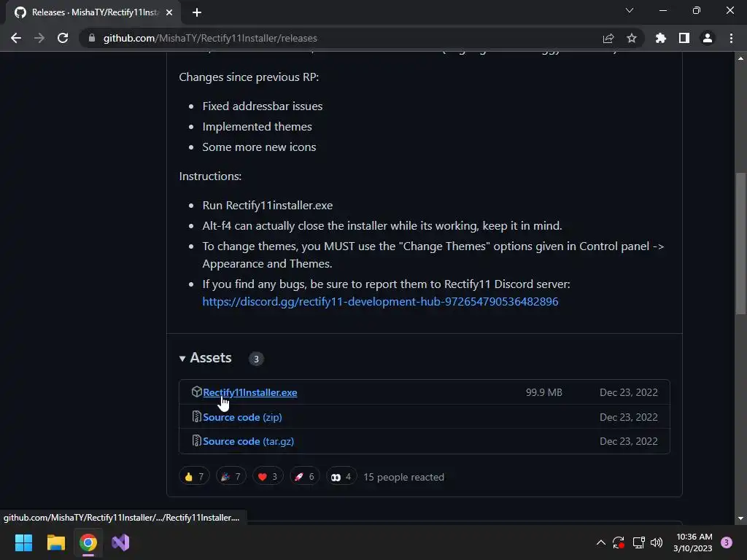Click the zip file icon for Source code (zip)
Screen dimensions: 747x560
coord(196,416)
